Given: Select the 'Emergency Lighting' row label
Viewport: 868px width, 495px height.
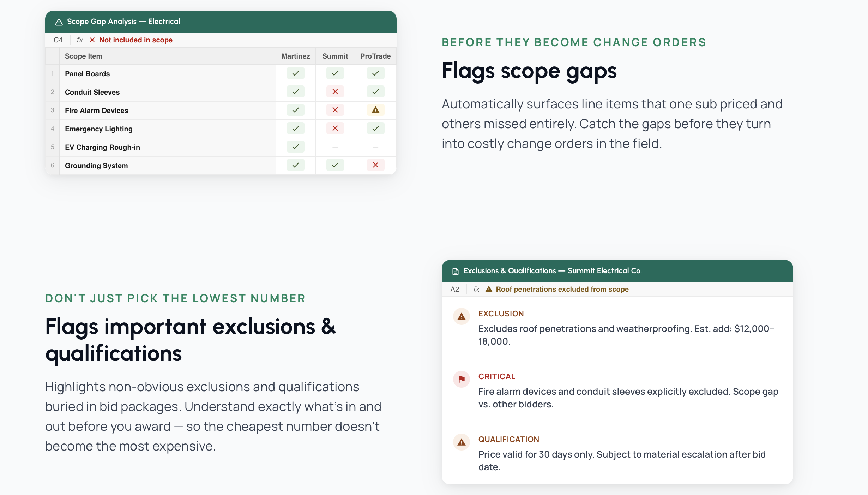Looking at the screenshot, I should (x=99, y=129).
